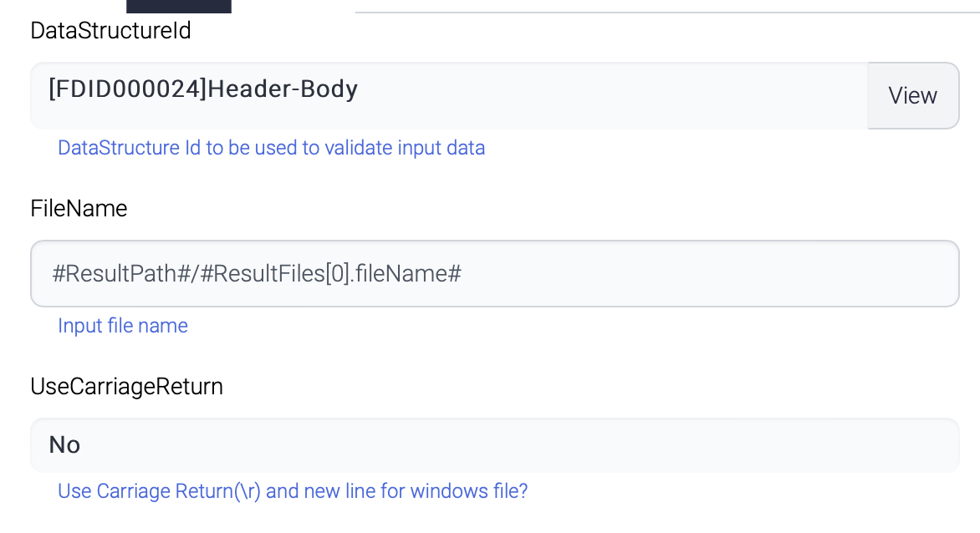Click the [FDID000024] ID text

point(127,89)
